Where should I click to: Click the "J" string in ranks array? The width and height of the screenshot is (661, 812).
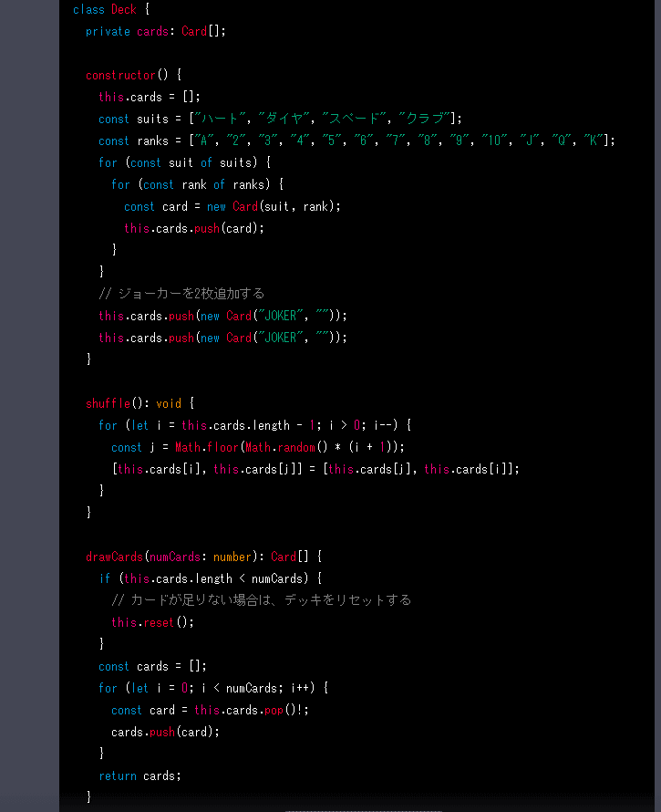530,141
